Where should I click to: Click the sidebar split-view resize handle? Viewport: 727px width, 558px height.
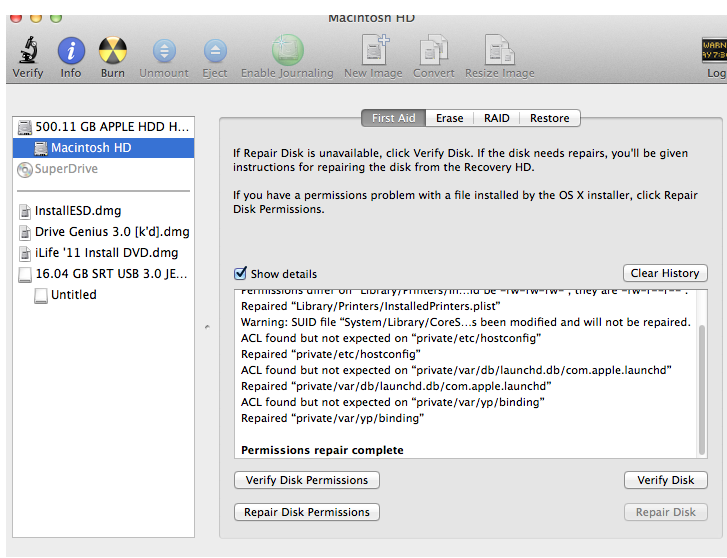point(207,327)
